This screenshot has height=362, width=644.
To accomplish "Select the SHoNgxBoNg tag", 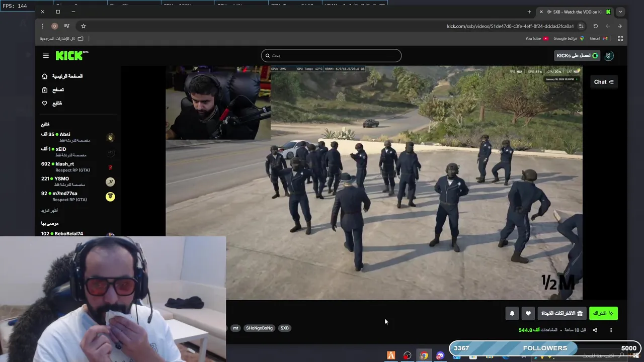I will coord(259,328).
